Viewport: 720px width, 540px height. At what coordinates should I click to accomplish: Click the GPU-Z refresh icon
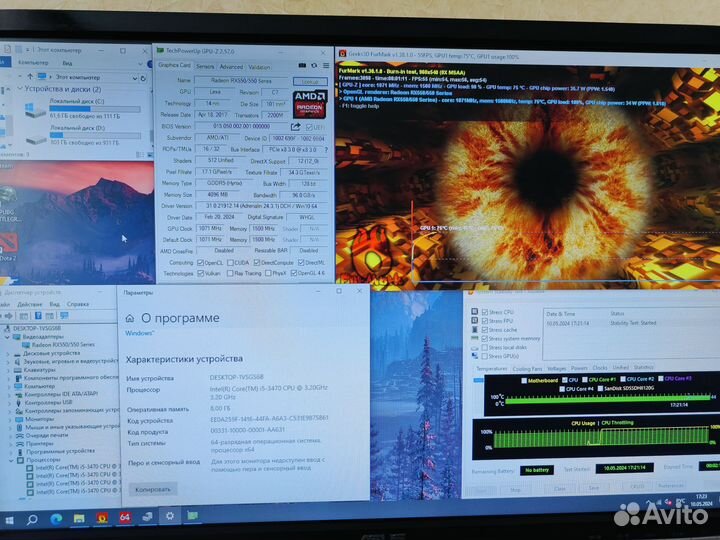tap(314, 66)
